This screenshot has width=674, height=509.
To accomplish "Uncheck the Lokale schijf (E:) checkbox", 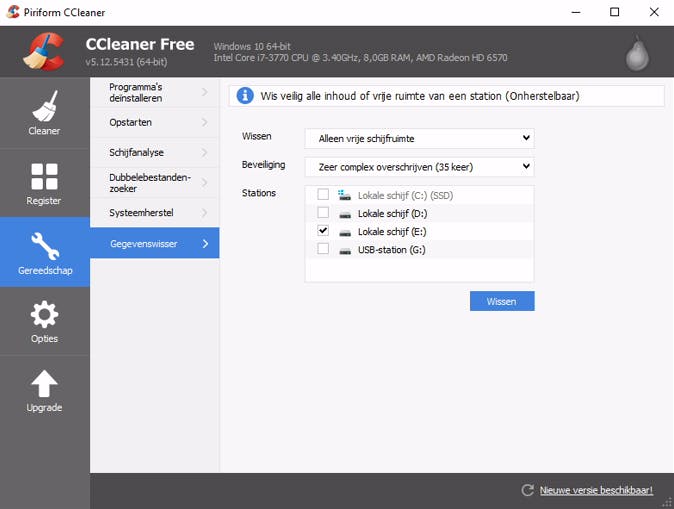I will [x=323, y=230].
